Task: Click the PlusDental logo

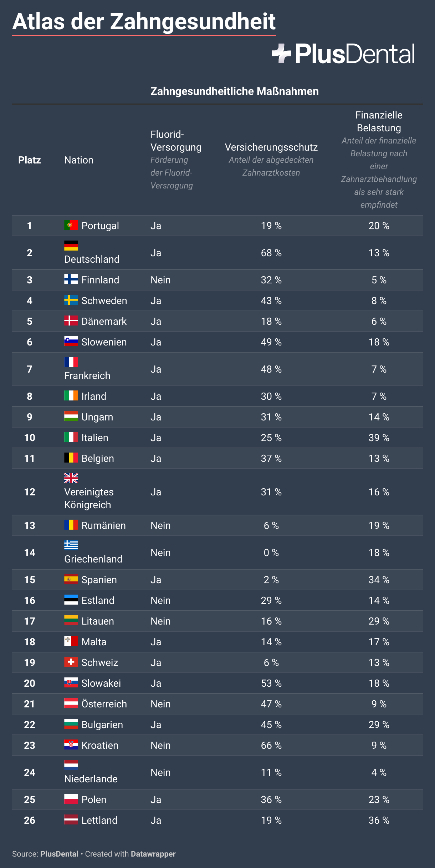Action: tap(343, 54)
